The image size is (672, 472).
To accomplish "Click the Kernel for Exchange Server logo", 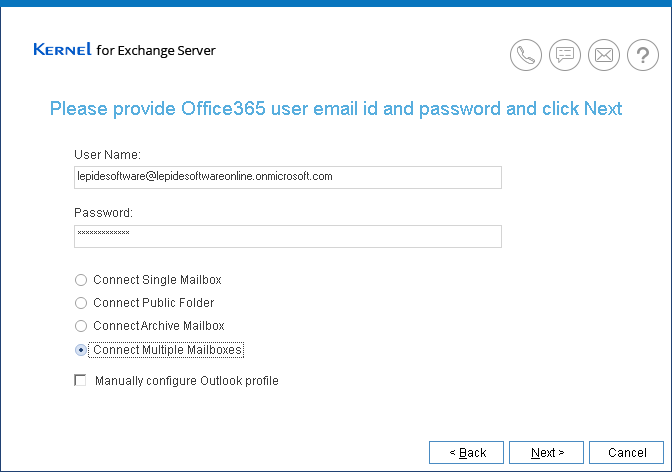I will pyautogui.click(x=124, y=50).
